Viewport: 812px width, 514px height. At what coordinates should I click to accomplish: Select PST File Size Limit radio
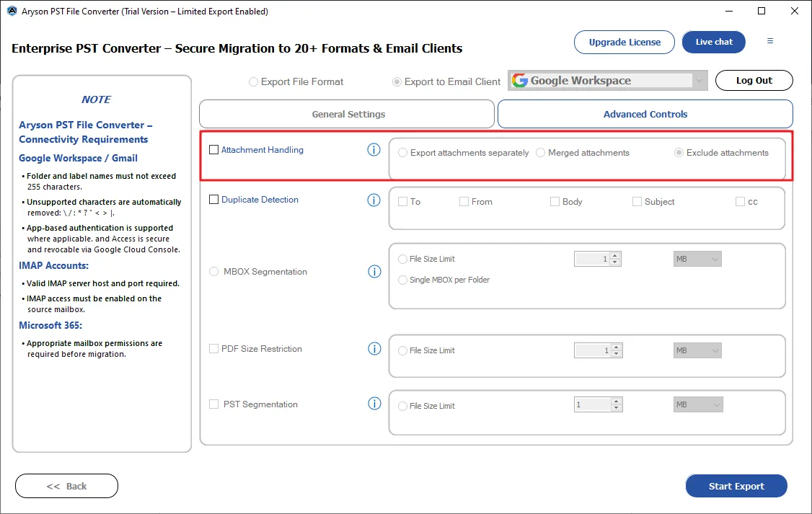402,406
